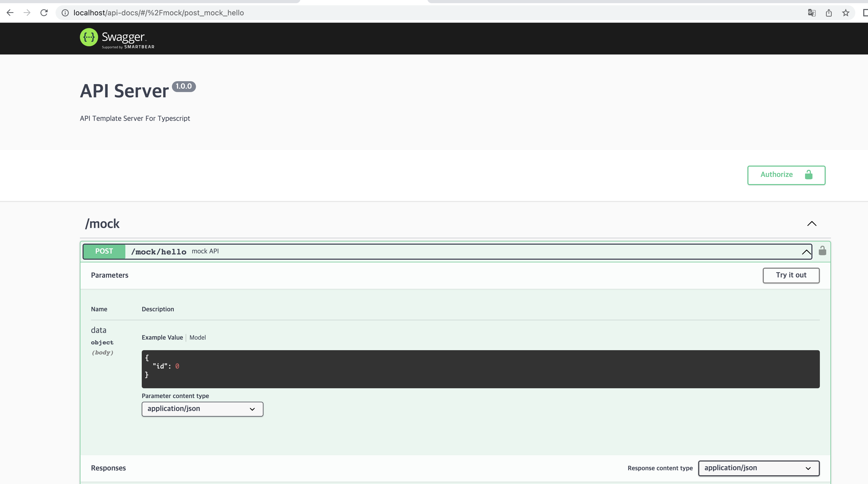Switch to the Model view of the data parameter

tap(198, 337)
